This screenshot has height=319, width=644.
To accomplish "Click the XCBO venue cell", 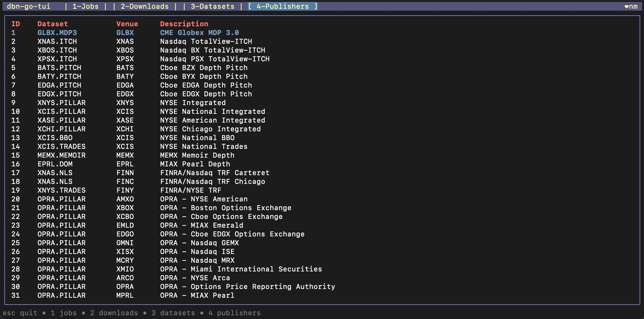I will pyautogui.click(x=125, y=216).
